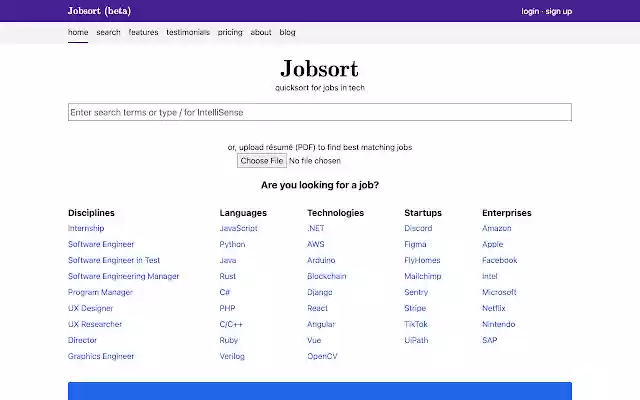The image size is (640, 400).
Task: Open the C# language link
Action: 225,292
